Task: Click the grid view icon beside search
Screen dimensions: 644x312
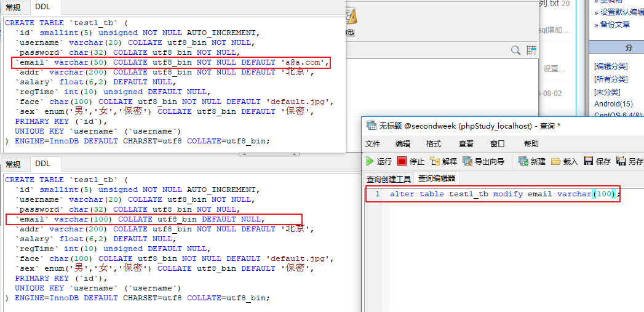Action: coord(531,50)
